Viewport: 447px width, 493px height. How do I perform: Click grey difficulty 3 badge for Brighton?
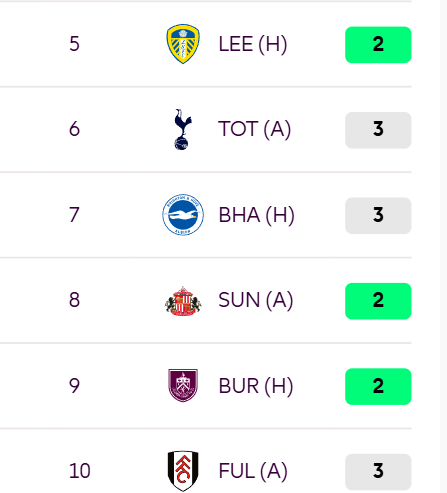tap(378, 216)
